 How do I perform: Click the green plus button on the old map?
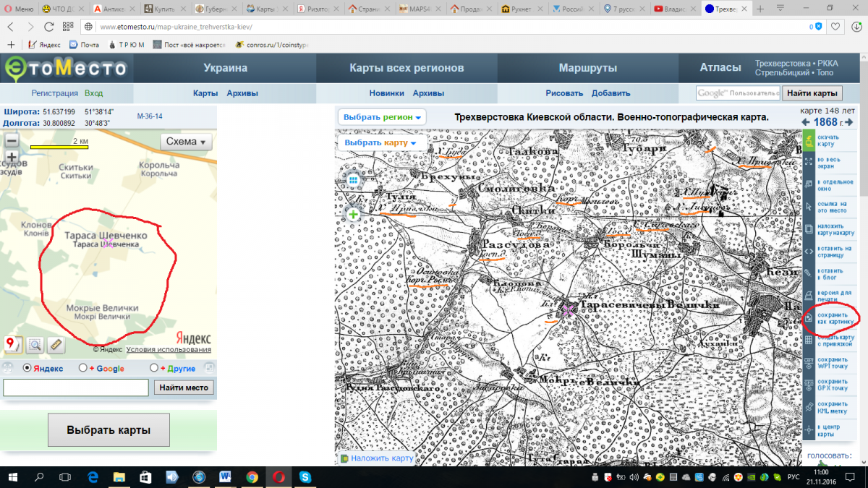353,214
